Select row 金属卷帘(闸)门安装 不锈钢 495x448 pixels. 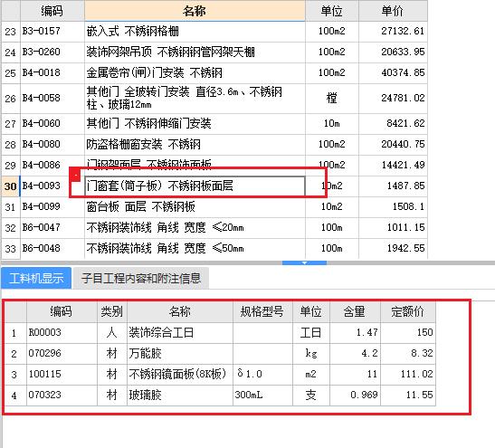(x=214, y=73)
